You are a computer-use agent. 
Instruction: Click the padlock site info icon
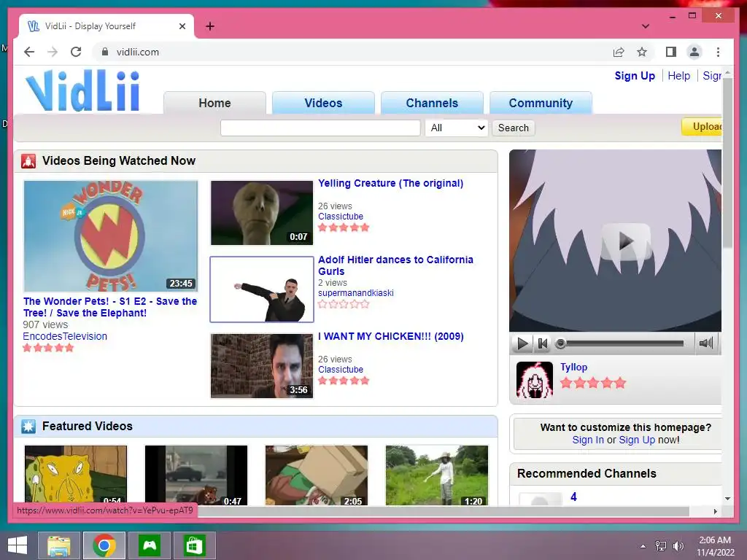click(105, 52)
